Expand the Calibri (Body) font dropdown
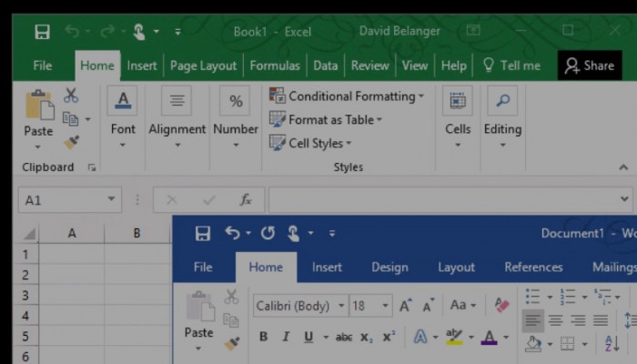The width and height of the screenshot is (637, 364). click(341, 306)
